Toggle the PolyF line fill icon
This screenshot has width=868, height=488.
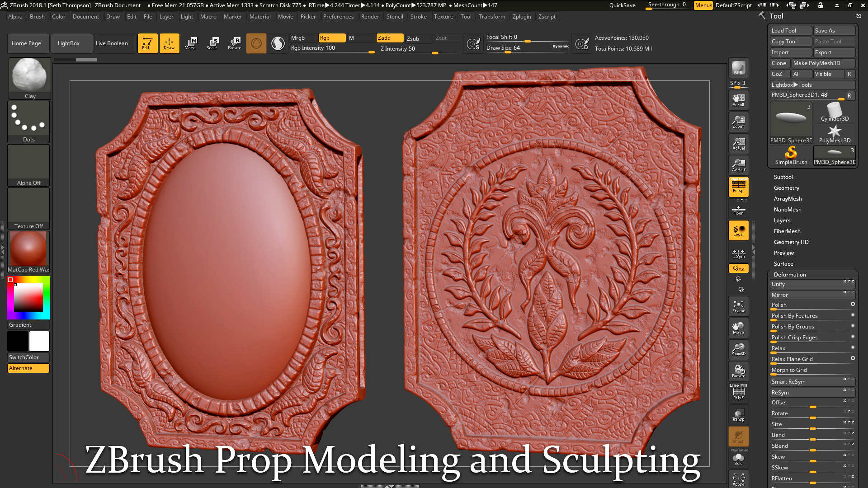738,392
